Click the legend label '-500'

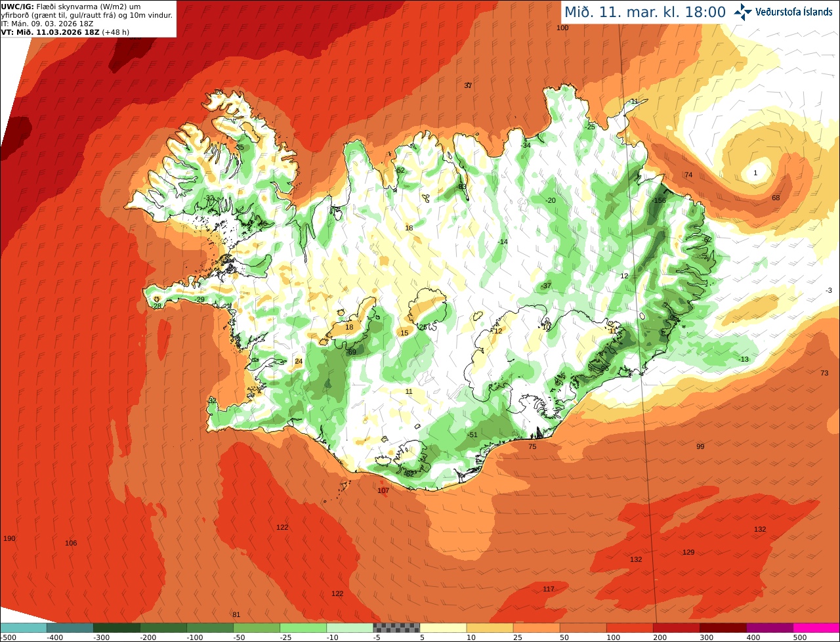(x=9, y=637)
